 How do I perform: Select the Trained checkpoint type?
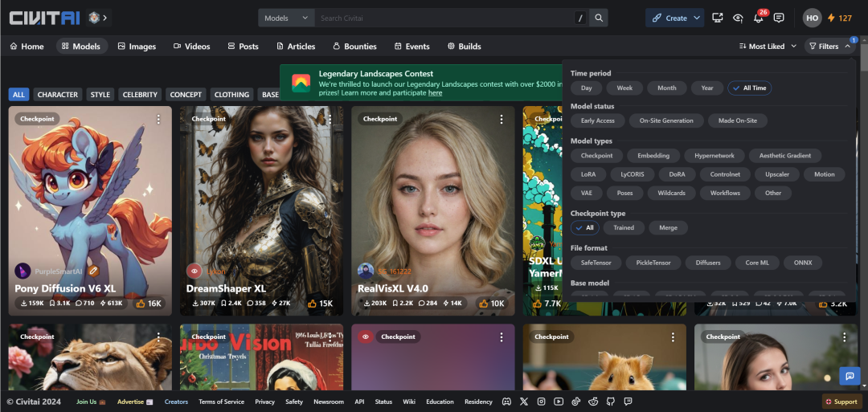point(624,228)
